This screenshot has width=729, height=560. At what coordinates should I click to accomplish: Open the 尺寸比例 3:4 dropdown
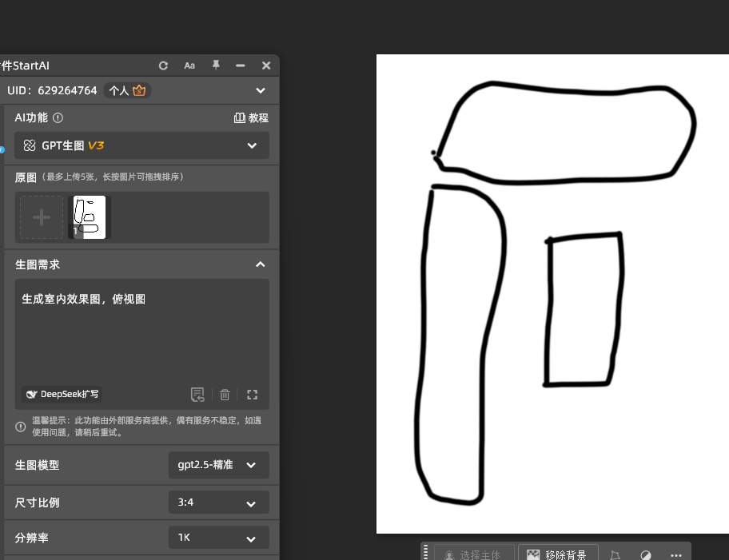(218, 502)
